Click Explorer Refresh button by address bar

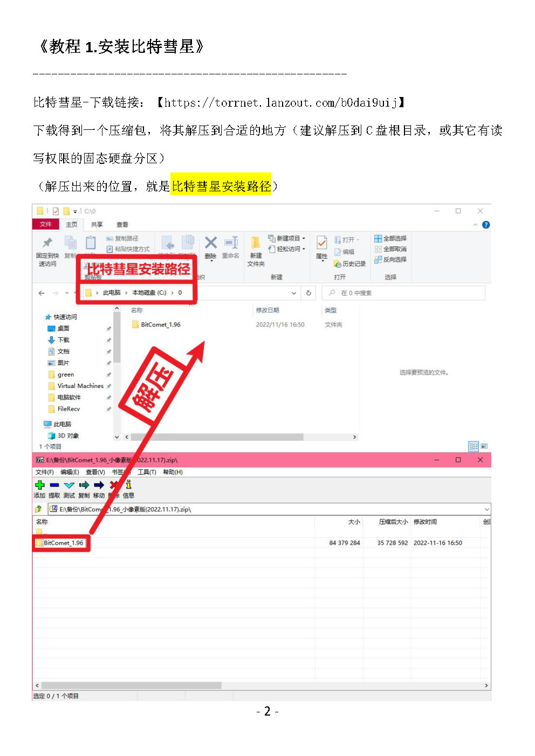coord(308,293)
